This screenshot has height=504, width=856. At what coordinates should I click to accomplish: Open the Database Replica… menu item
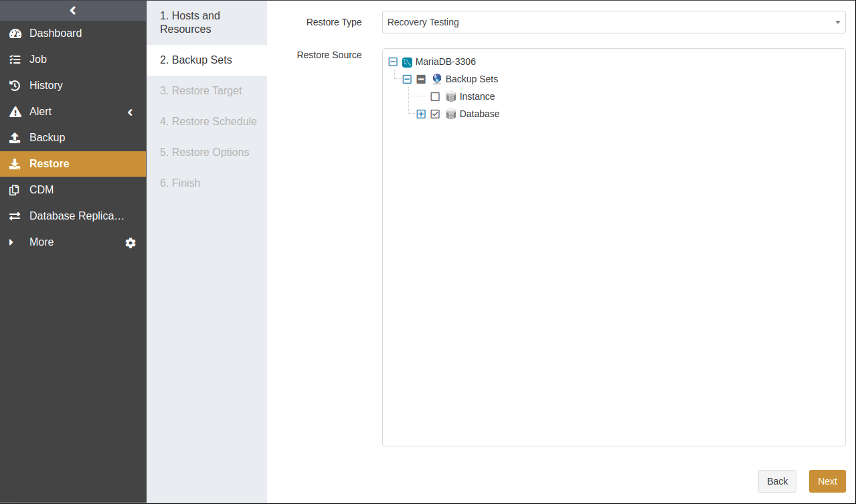[73, 216]
